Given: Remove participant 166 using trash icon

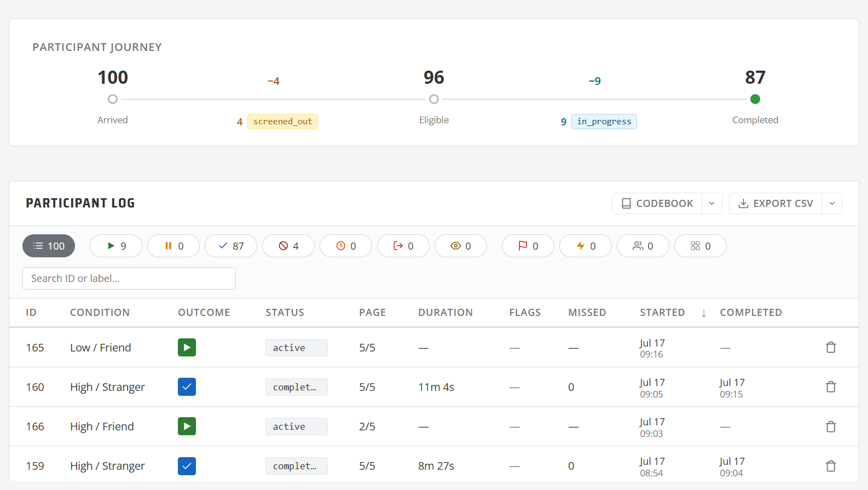Looking at the screenshot, I should [x=831, y=426].
